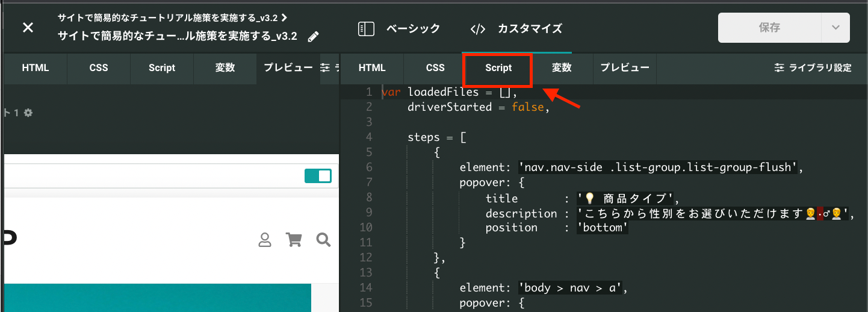The height and width of the screenshot is (312, 868).
Task: Click the gear icon beside ト1
Action: [x=28, y=113]
